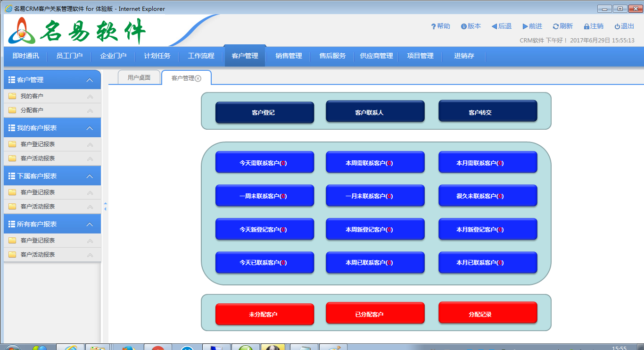Collapse the 客户管理 sidebar section chevron
Screen dimensions: 644x350
(x=90, y=80)
